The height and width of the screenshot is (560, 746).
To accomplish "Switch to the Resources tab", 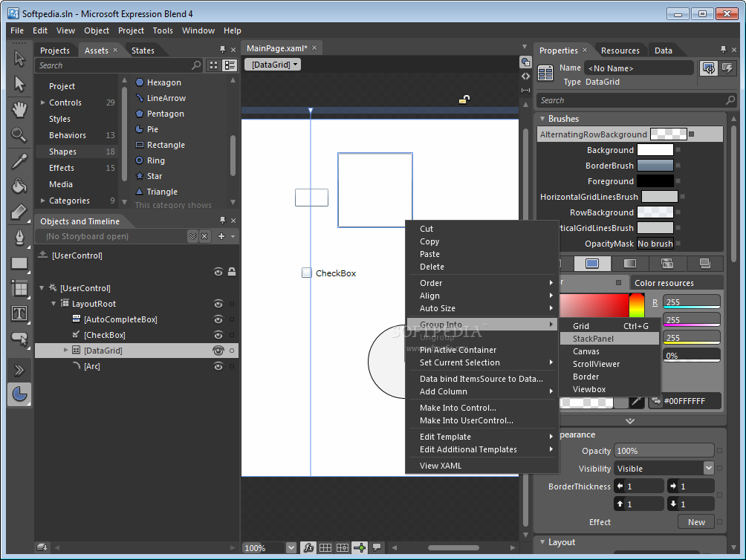I will (x=620, y=51).
